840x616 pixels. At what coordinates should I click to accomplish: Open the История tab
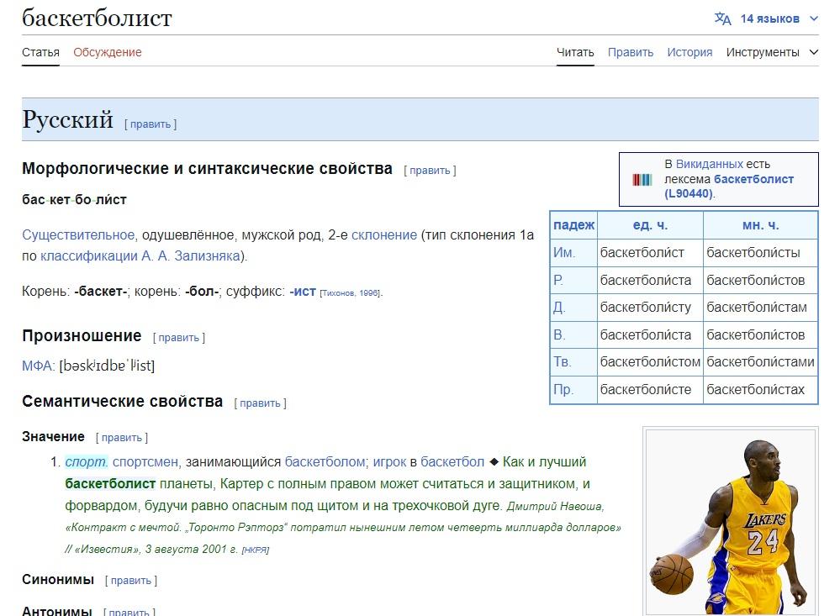689,52
